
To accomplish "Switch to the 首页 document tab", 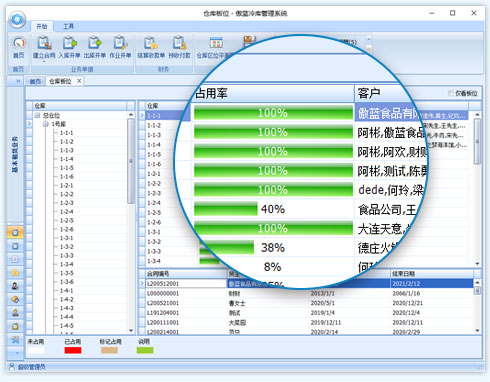I will tap(35, 81).
